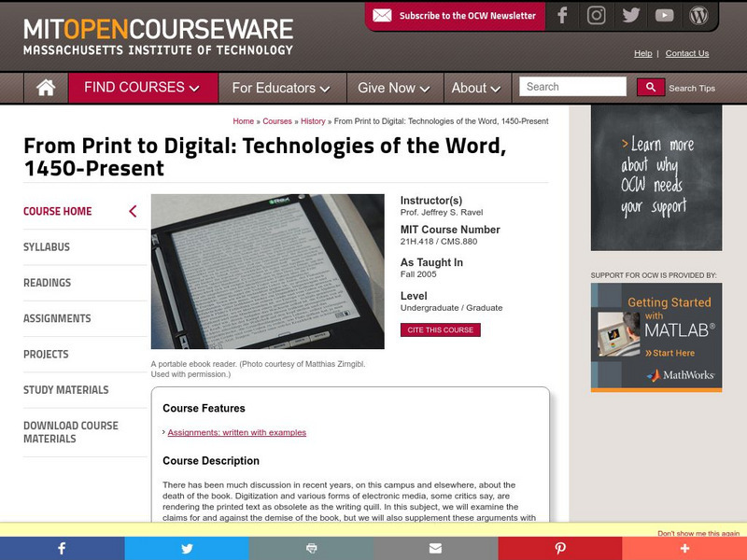Share the course on Pinterest

tap(559, 549)
